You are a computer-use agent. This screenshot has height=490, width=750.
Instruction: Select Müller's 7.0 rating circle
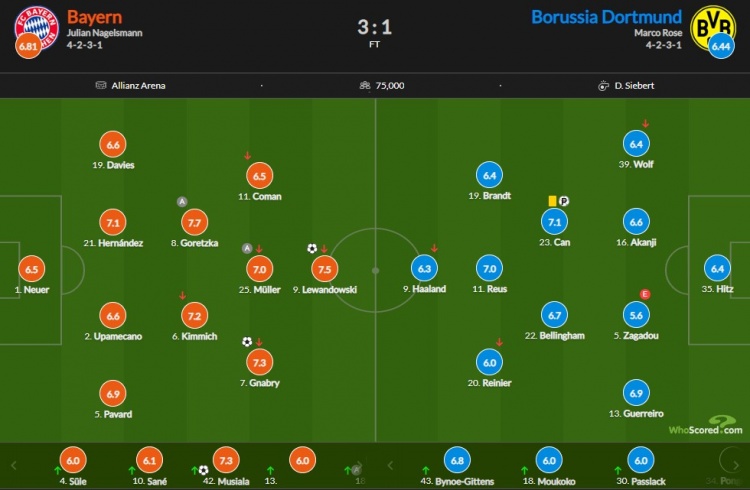(x=260, y=269)
